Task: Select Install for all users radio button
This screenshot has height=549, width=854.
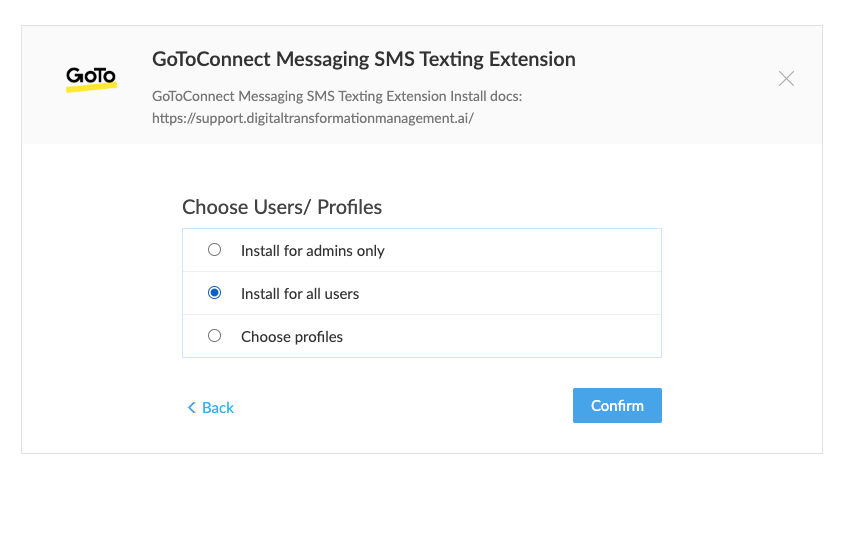Action: (x=215, y=293)
